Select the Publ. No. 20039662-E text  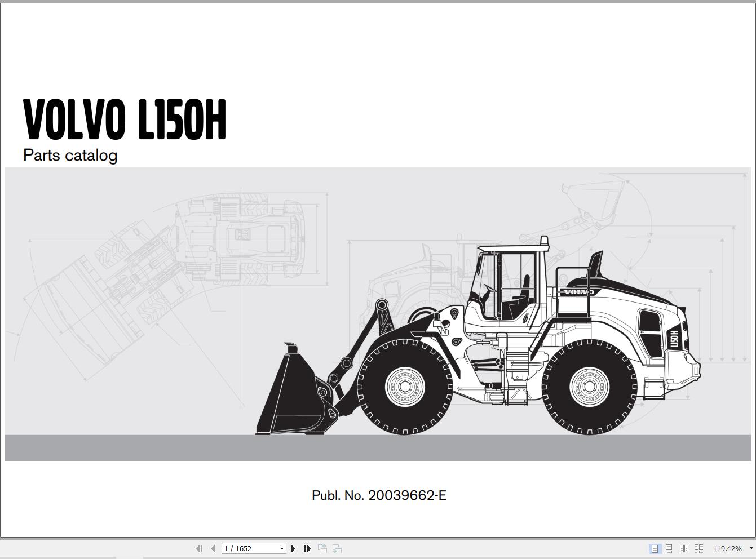pyautogui.click(x=379, y=495)
